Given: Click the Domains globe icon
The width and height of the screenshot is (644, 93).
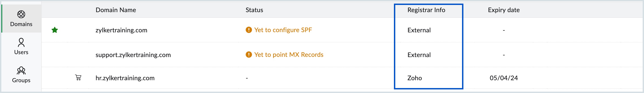Looking at the screenshot, I should pyautogui.click(x=21, y=14).
